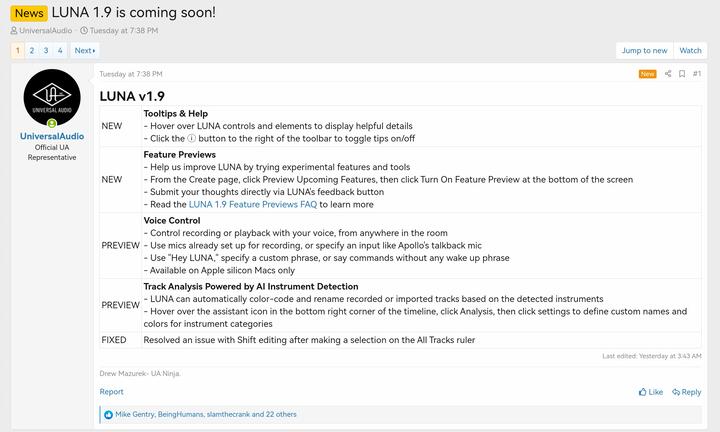Viewport: 720px width, 432px height.
Task: Click Next to advance a page
Action: tap(84, 50)
